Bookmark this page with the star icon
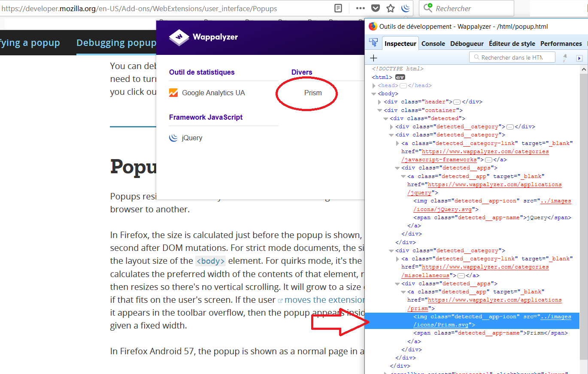 click(x=391, y=8)
